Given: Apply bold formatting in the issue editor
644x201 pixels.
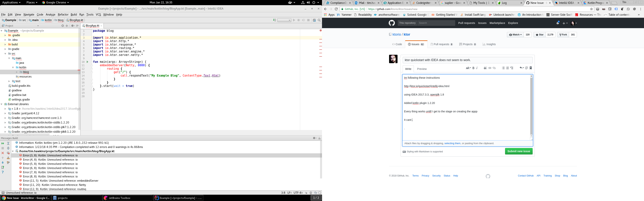Looking at the screenshot, I should 473,68.
